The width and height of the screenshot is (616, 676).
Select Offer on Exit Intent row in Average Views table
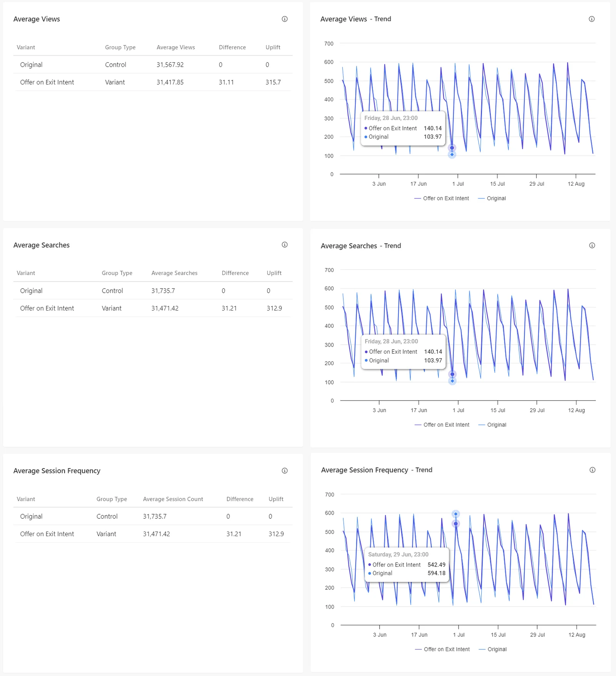click(x=153, y=82)
